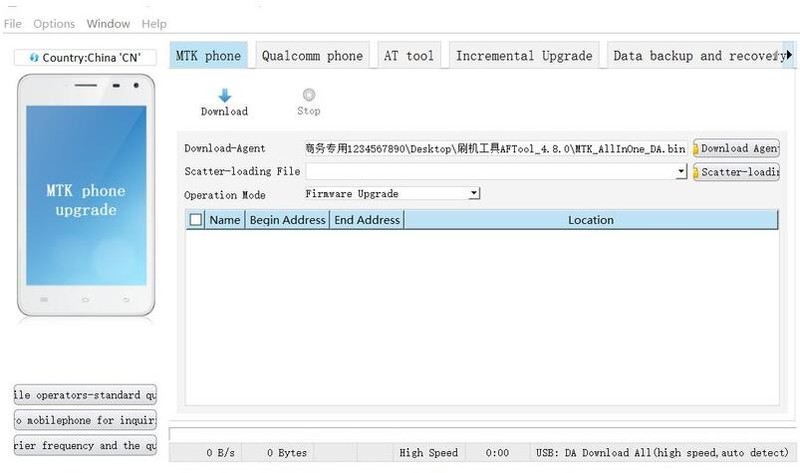Viewport: 800px width, 473px height.
Task: Click the refresh icon beside Country:China
Action: pos(34,58)
